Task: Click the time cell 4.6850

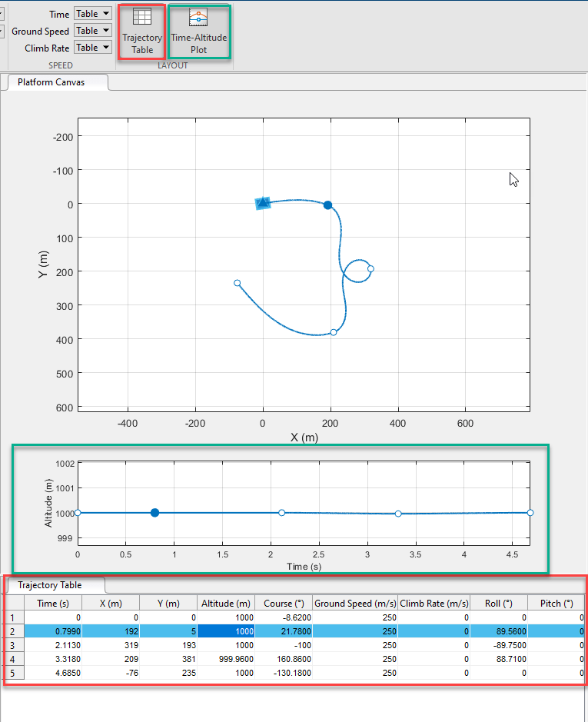Action: pos(53,673)
